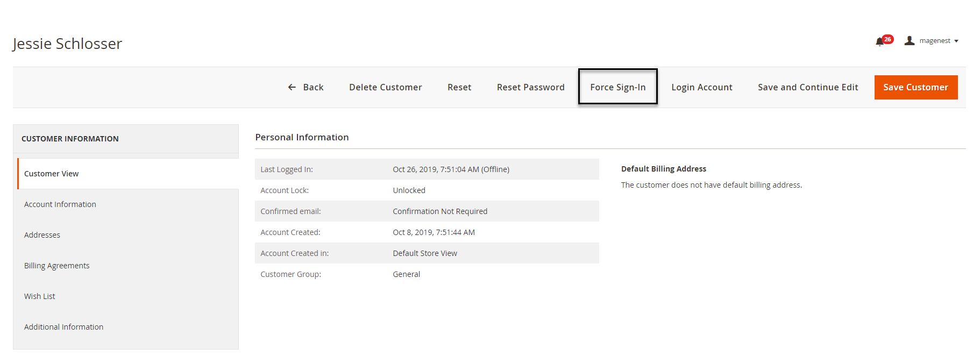
Task: Click the last logged in date value
Action: (x=451, y=169)
